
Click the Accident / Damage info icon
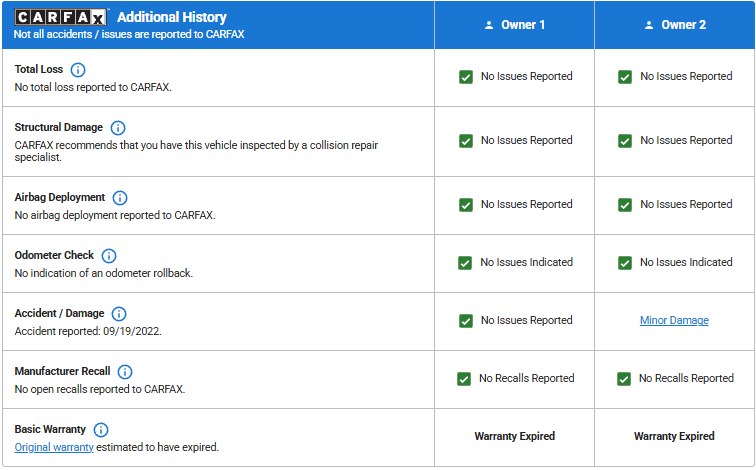(119, 314)
